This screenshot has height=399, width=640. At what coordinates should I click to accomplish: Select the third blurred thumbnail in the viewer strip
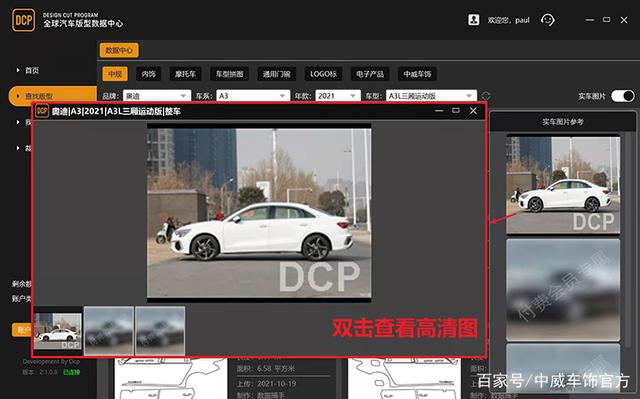click(x=160, y=331)
